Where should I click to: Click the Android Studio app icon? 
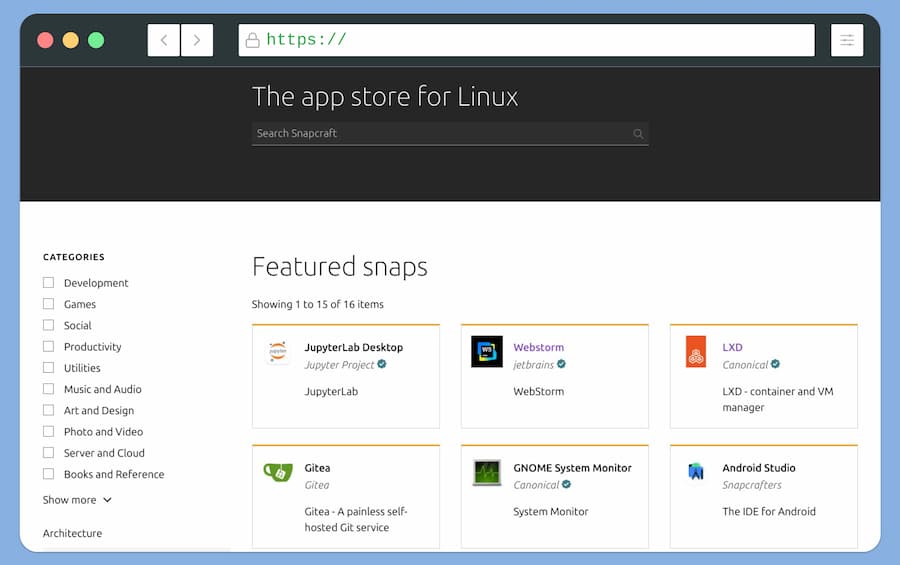pyautogui.click(x=696, y=472)
